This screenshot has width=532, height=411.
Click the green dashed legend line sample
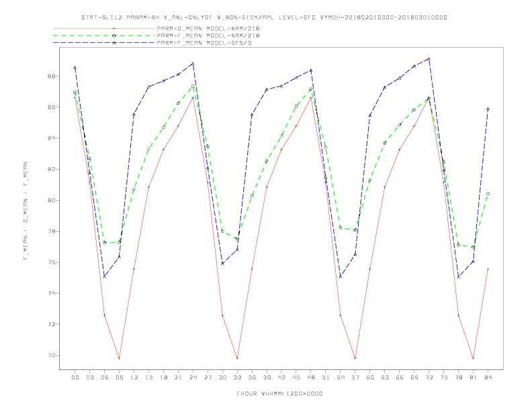tap(104, 36)
